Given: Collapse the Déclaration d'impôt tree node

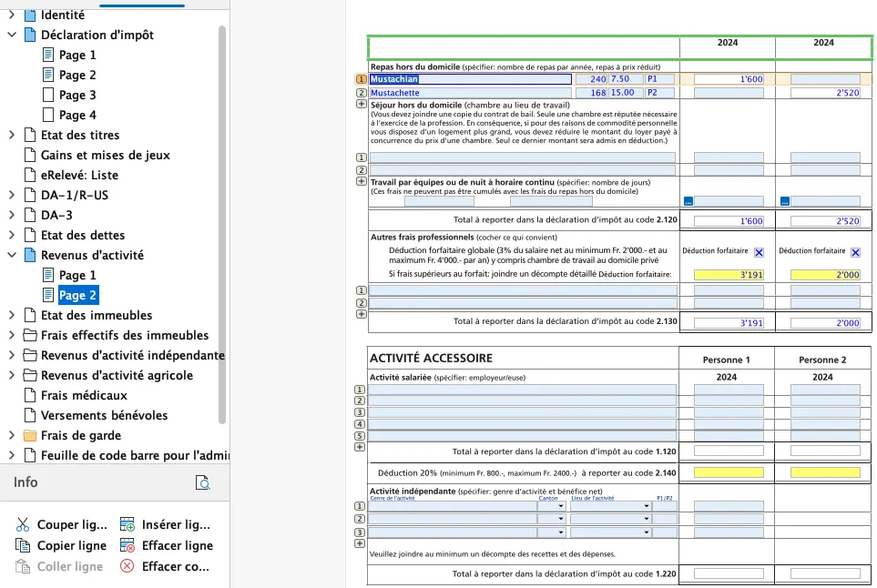Looking at the screenshot, I should pyautogui.click(x=12, y=35).
